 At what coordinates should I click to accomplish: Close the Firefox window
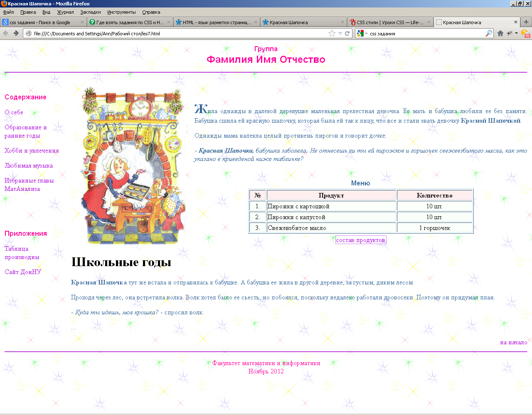(x=527, y=3)
